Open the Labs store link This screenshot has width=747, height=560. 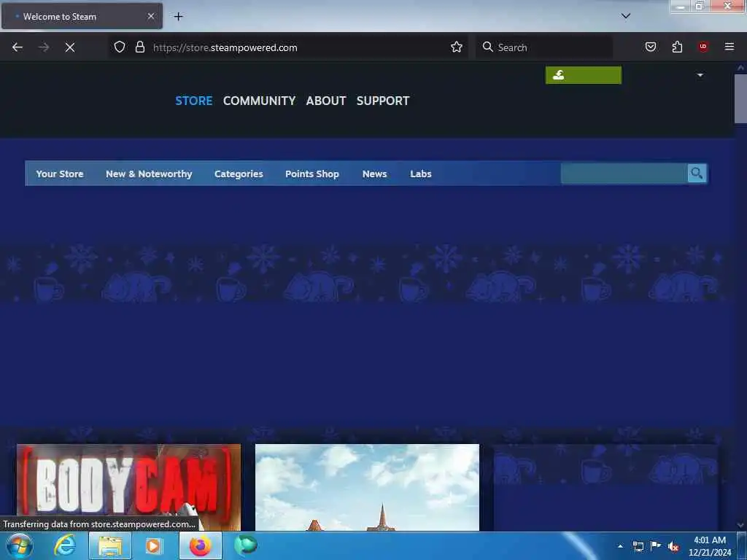coord(421,174)
